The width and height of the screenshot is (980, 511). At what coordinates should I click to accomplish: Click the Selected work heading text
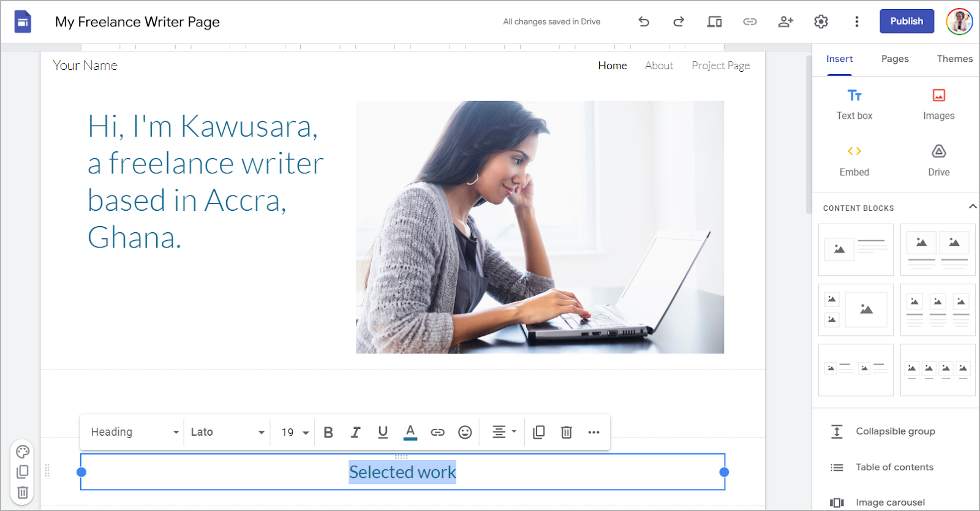click(402, 472)
